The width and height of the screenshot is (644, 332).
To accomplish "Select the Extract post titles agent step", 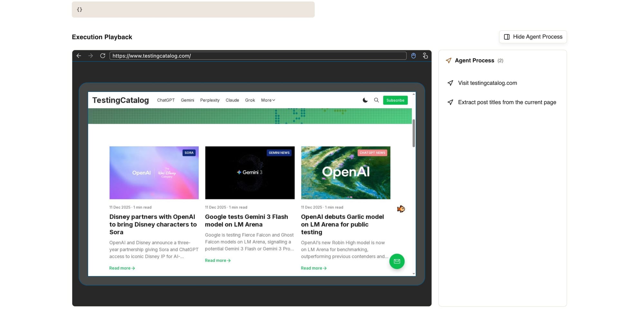I will click(x=507, y=102).
